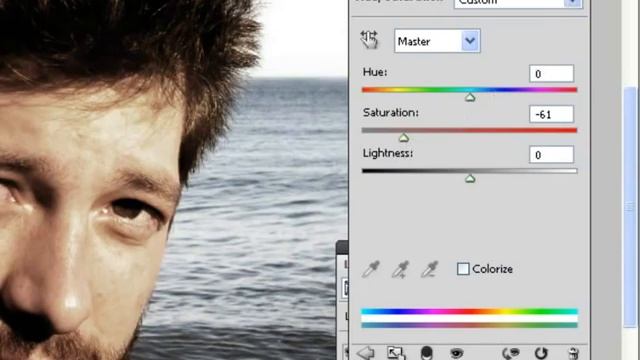The width and height of the screenshot is (640, 360).
Task: Open the Custom preset dropdown
Action: click(518, 3)
